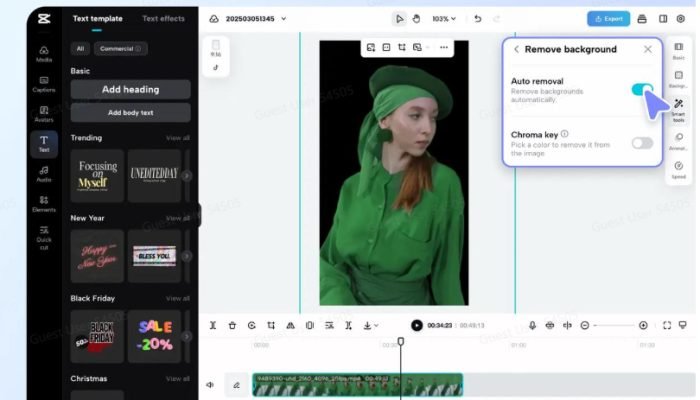Open the layers stack icon in header
Image resolution: width=700 pixels, height=400 pixels.
tap(642, 19)
